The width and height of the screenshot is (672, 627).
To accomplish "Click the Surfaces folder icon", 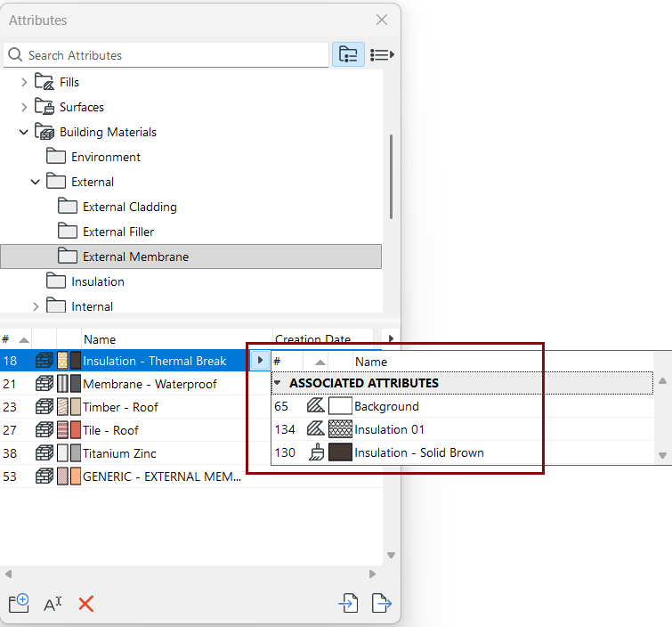I will [x=45, y=106].
